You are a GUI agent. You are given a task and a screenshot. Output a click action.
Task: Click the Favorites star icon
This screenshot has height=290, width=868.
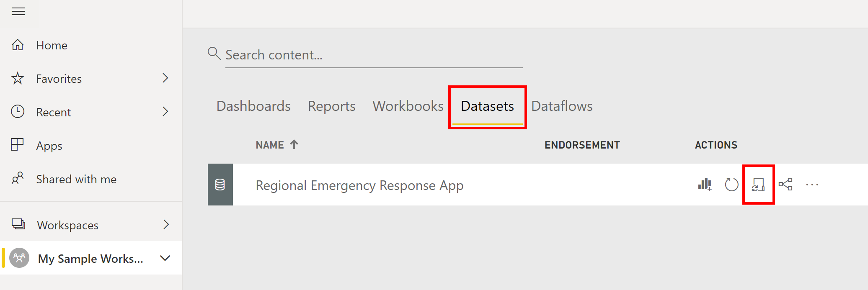click(18, 78)
